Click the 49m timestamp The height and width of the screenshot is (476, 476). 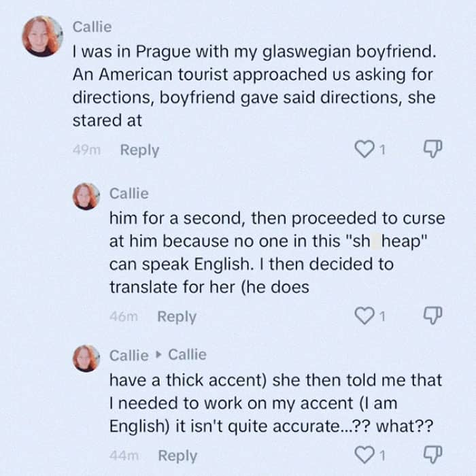[86, 151]
